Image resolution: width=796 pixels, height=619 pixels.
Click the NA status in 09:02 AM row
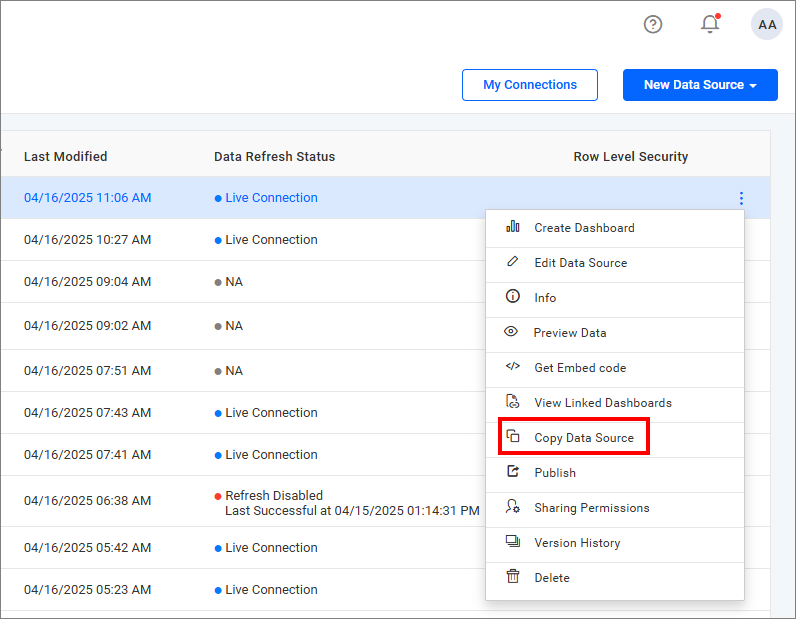(234, 325)
